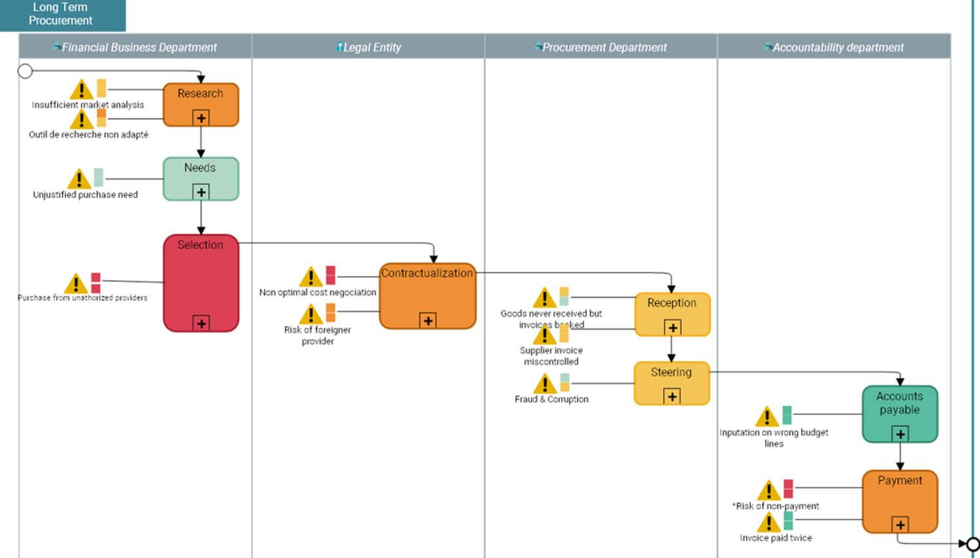Select the Risk of non-payment warning icon
The width and height of the screenshot is (980, 558).
[x=769, y=491]
